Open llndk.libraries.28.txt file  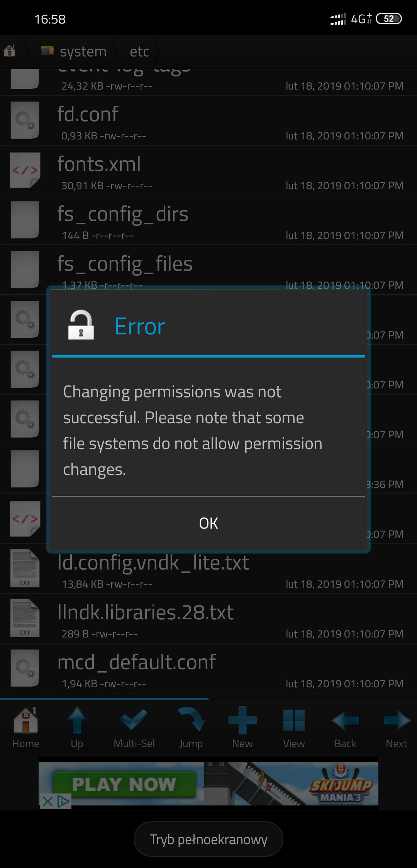point(208,619)
